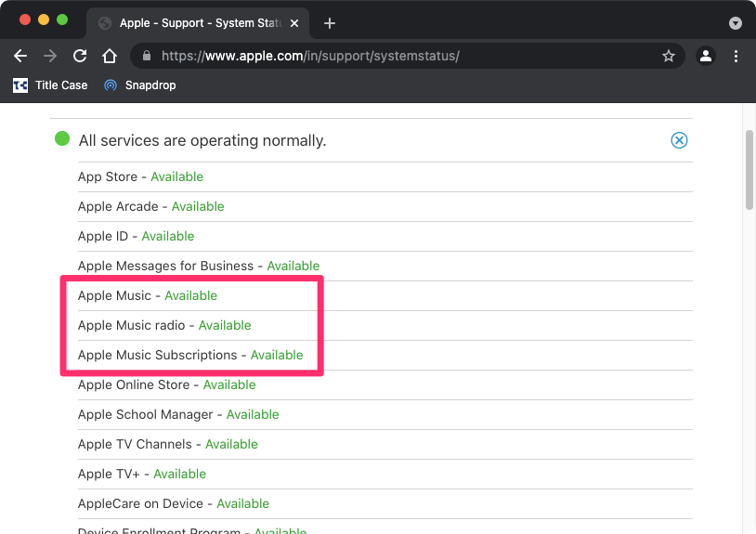View site info via the lock icon
The width and height of the screenshot is (756, 534).
[147, 56]
